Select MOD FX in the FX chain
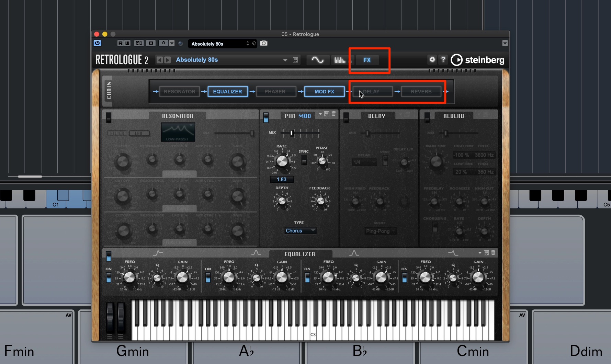 [324, 92]
